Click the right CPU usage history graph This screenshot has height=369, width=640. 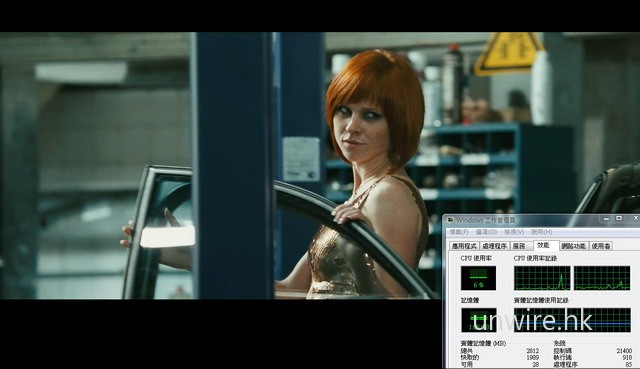point(602,278)
